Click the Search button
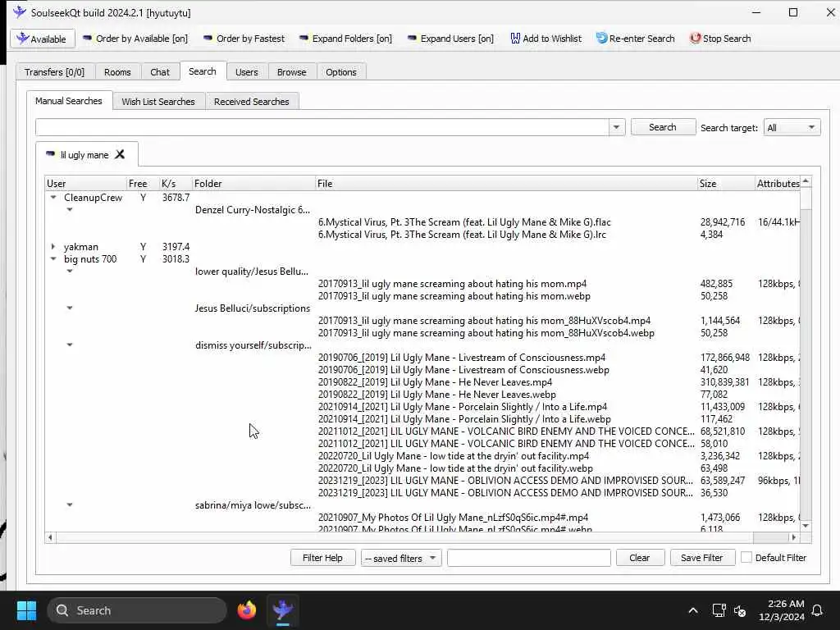 pyautogui.click(x=663, y=127)
